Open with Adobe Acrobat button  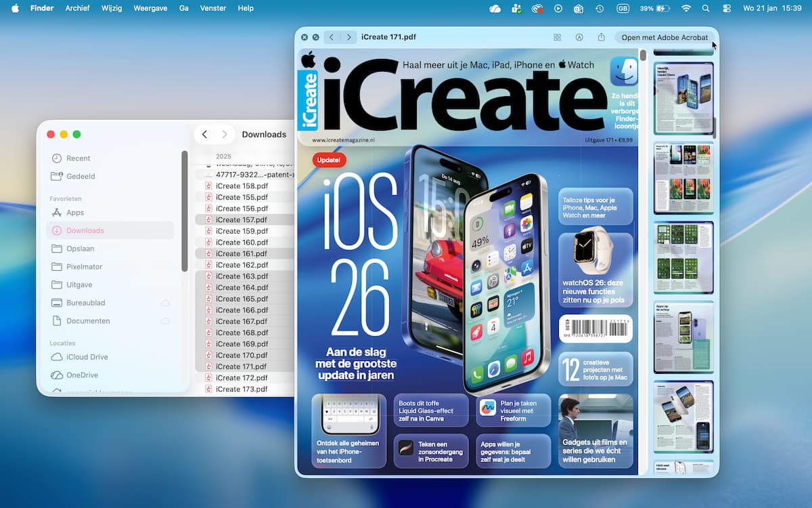point(664,38)
